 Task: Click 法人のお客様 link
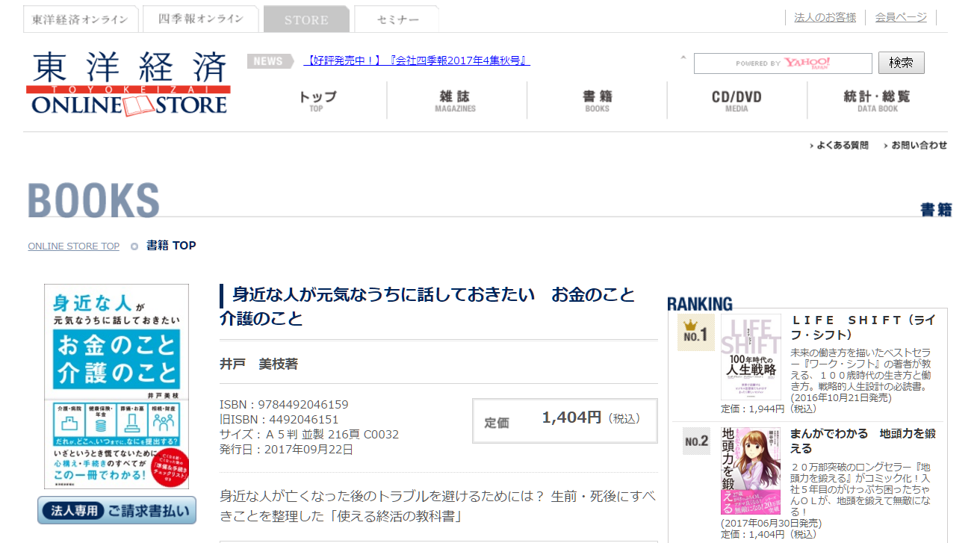pyautogui.click(x=825, y=17)
